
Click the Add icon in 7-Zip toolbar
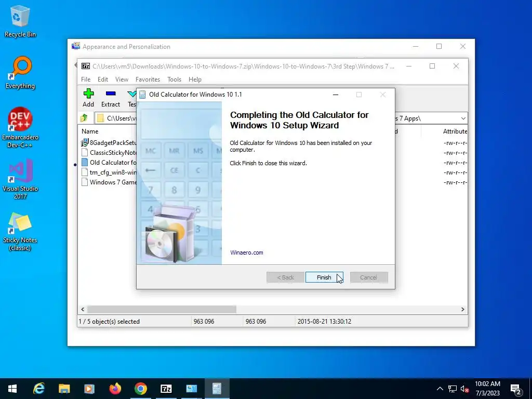point(88,98)
